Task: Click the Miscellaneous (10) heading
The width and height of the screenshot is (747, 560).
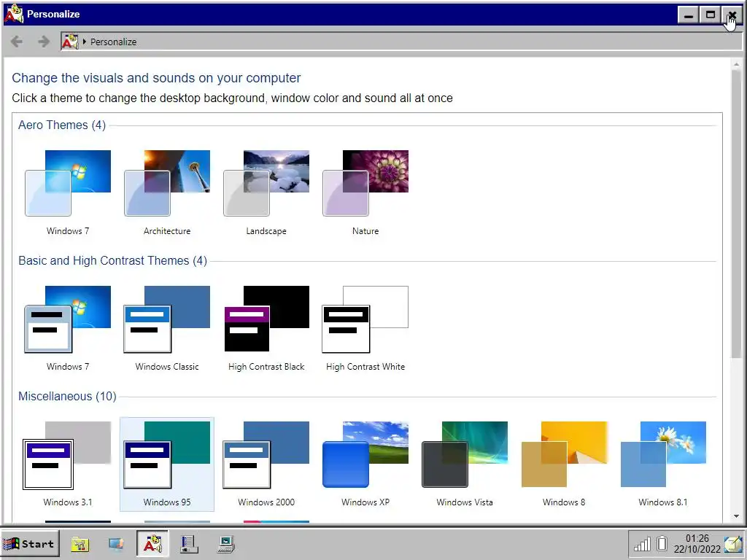Action: 67,397
